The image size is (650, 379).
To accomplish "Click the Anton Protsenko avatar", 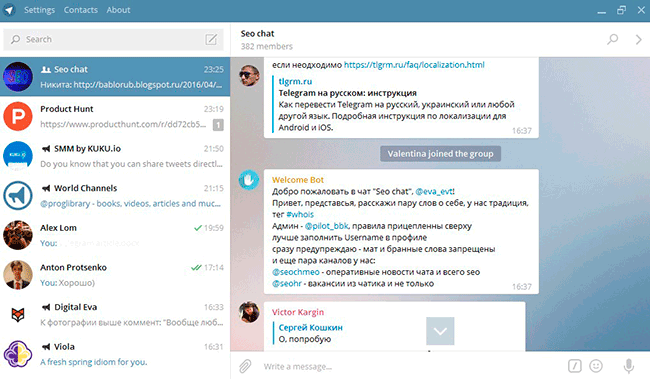I will 18,275.
